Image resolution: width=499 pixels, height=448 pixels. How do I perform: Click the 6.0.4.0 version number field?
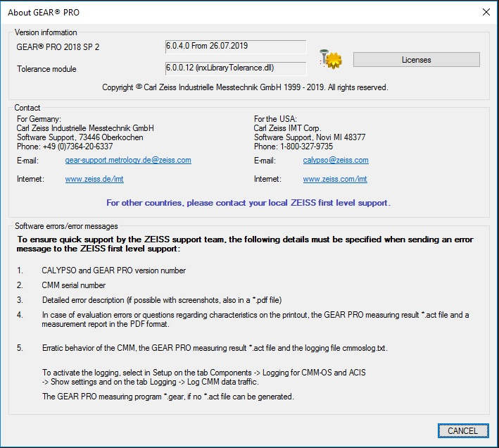click(236, 46)
